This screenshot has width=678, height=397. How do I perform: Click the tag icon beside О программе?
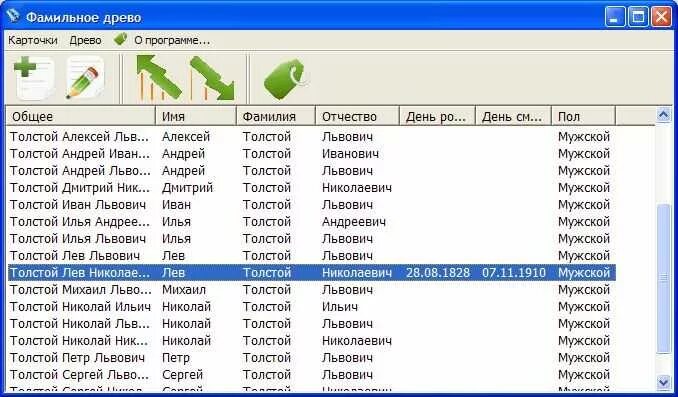click(120, 39)
